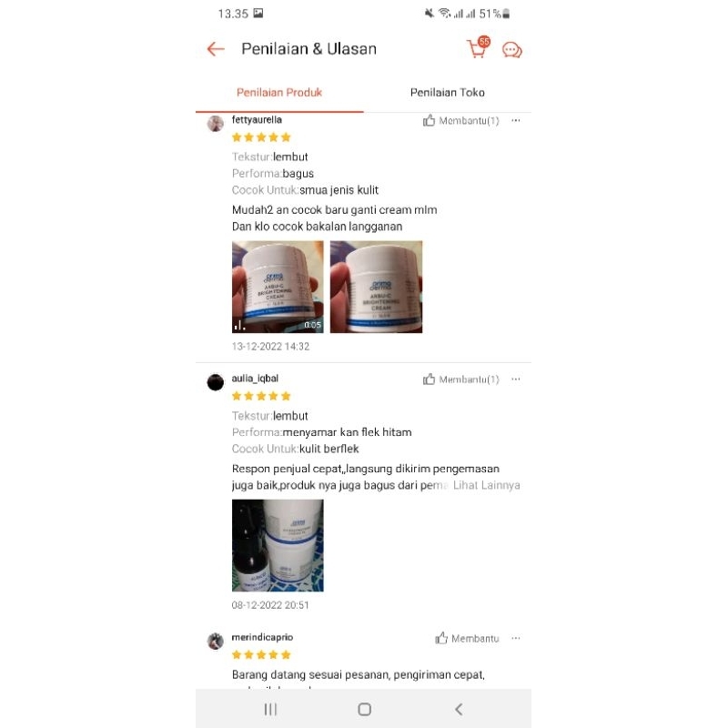Viewport: 728px width, 728px height.
Task: Play fettyaurella's review video thumbnail
Action: tap(278, 287)
